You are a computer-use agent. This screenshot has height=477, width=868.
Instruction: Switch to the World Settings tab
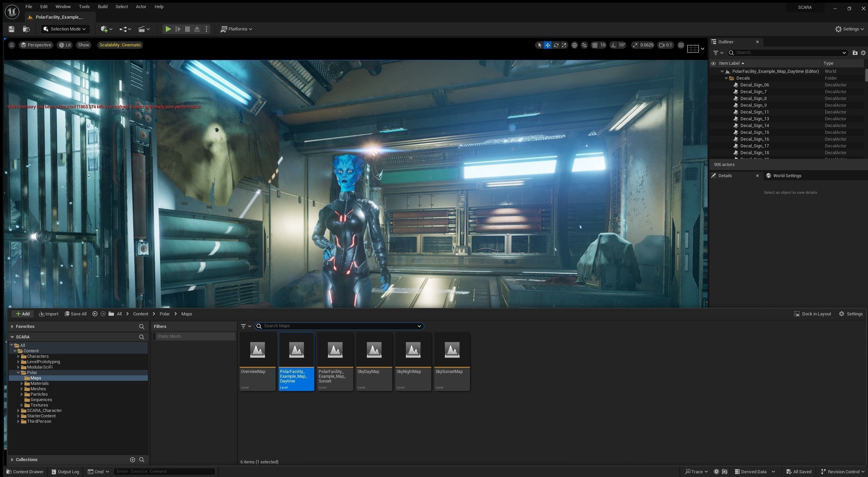787,175
